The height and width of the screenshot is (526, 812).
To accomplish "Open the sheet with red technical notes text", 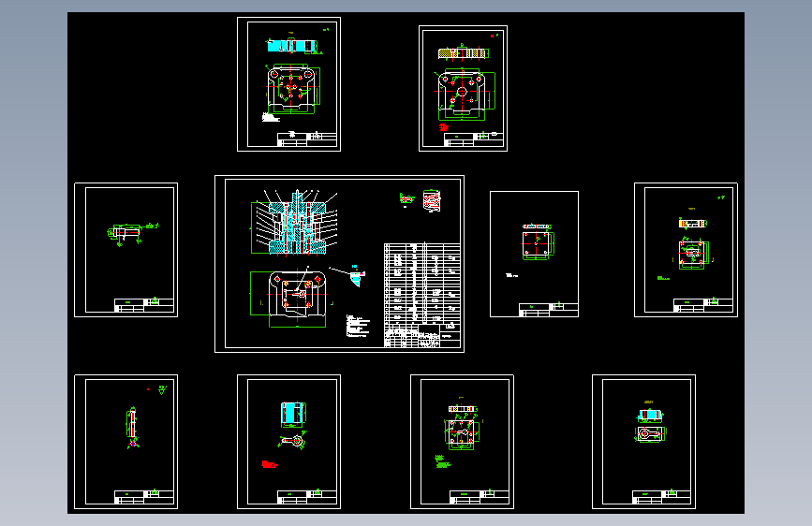I will (289, 442).
